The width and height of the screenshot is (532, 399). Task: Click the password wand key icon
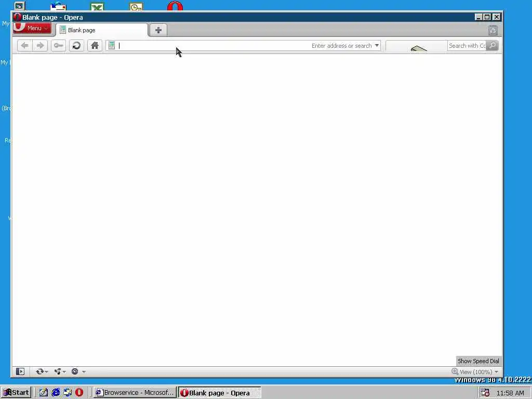pos(58,46)
